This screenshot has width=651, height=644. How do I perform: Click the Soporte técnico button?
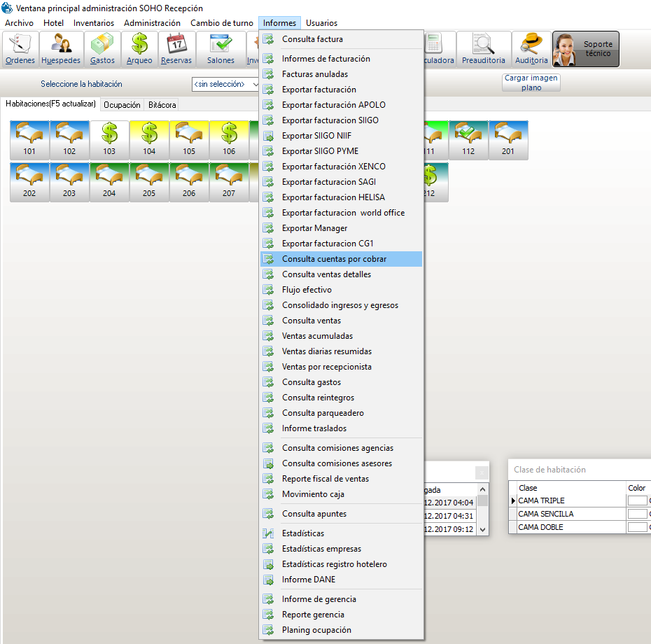pyautogui.click(x=586, y=49)
